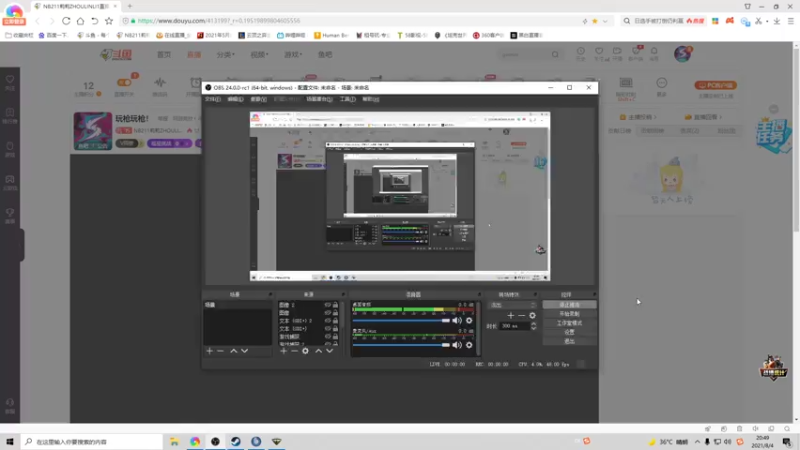Image resolution: width=800 pixels, height=450 pixels.
Task: Open File Explorer from the taskbar
Action: point(174,442)
